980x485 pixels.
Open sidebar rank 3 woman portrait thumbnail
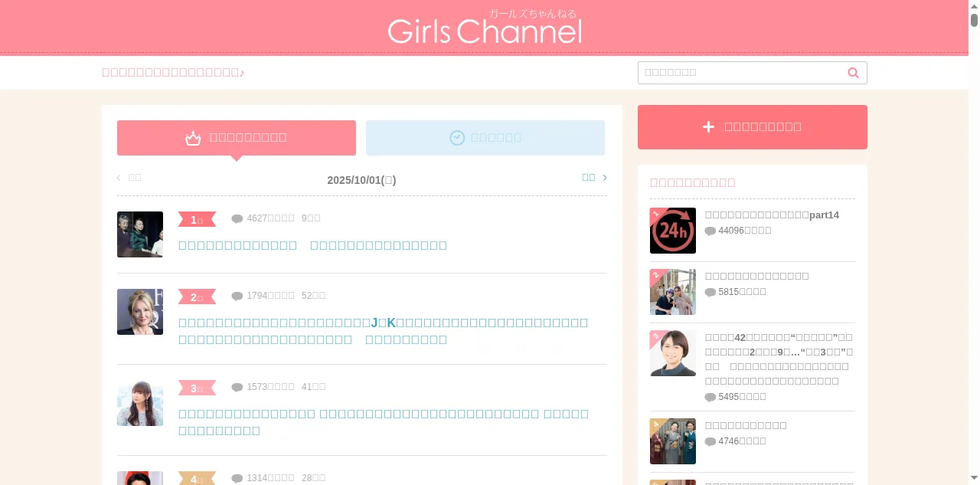[673, 353]
